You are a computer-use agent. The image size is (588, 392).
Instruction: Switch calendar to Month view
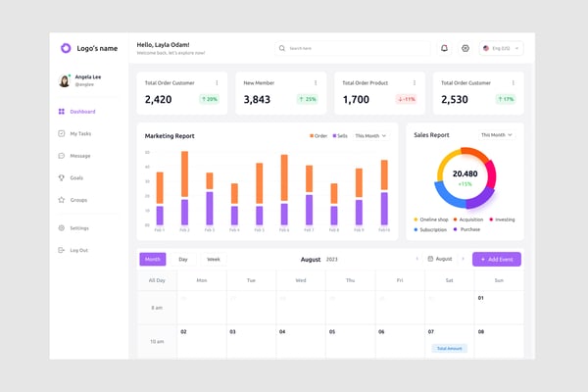[x=153, y=259]
